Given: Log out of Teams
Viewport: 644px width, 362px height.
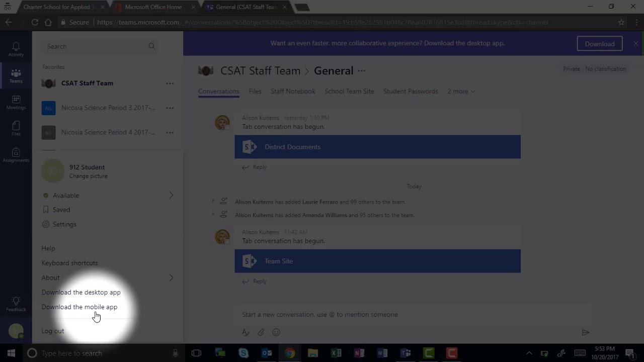Looking at the screenshot, I should point(53,331).
